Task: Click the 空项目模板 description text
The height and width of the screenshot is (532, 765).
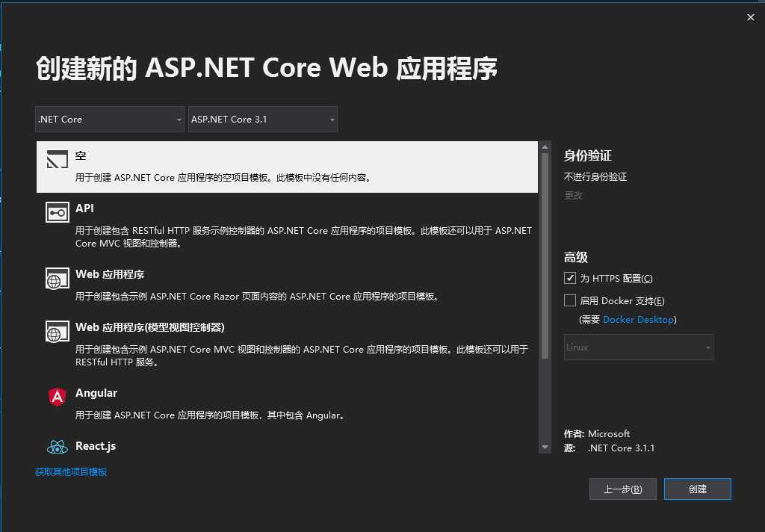Action: [223, 178]
